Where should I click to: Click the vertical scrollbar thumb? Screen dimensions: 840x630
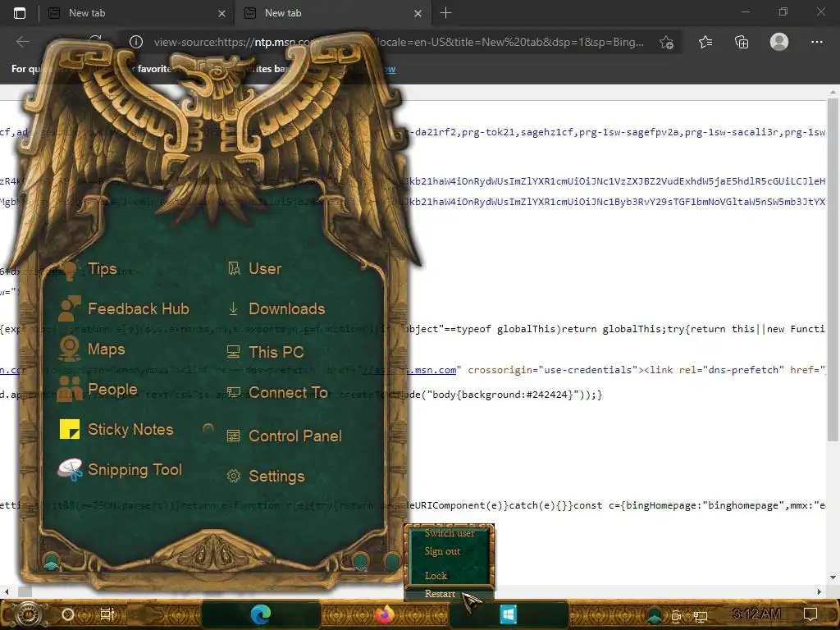tap(833, 269)
